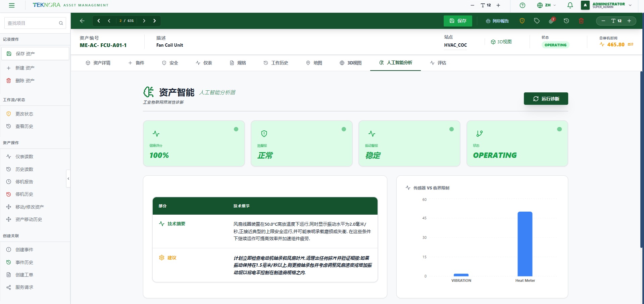Open 停机历史 in sidebar

coord(35,194)
